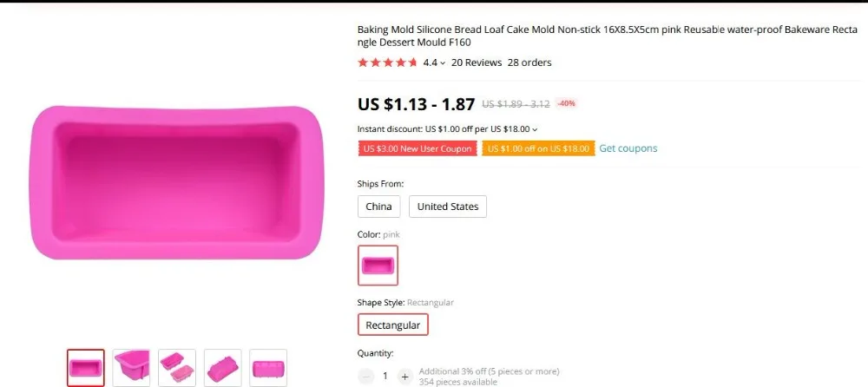The width and height of the screenshot is (868, 387).
Task: Select China as the ships-from option
Action: tap(378, 207)
